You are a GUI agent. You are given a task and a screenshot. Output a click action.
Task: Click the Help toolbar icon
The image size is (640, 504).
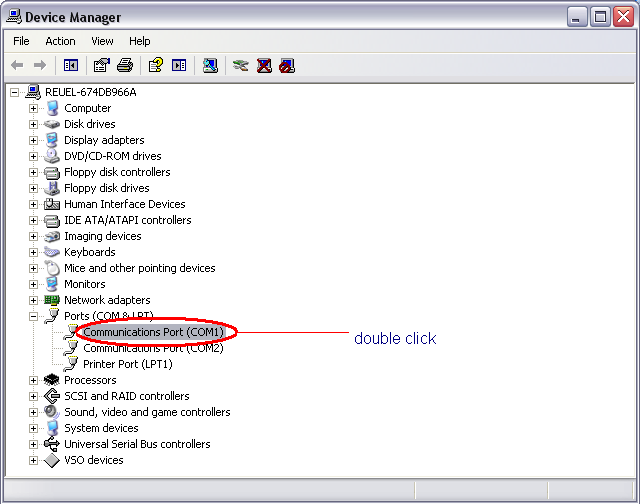pos(155,65)
